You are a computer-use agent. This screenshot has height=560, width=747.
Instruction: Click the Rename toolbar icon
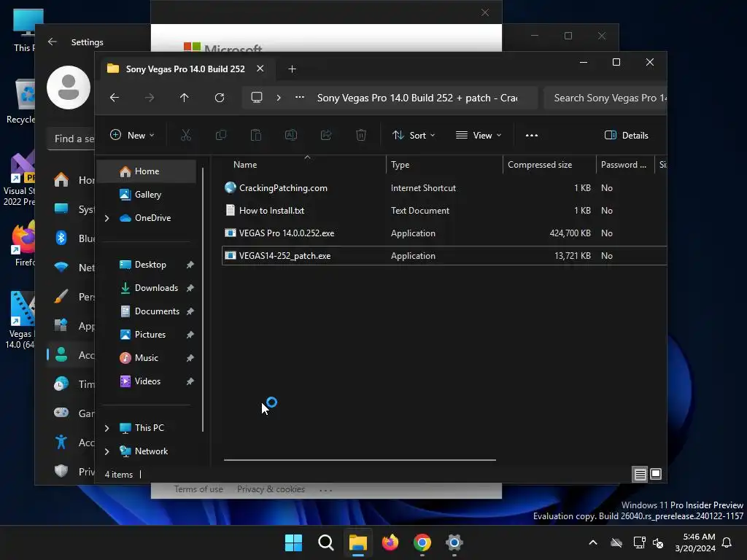coord(291,135)
